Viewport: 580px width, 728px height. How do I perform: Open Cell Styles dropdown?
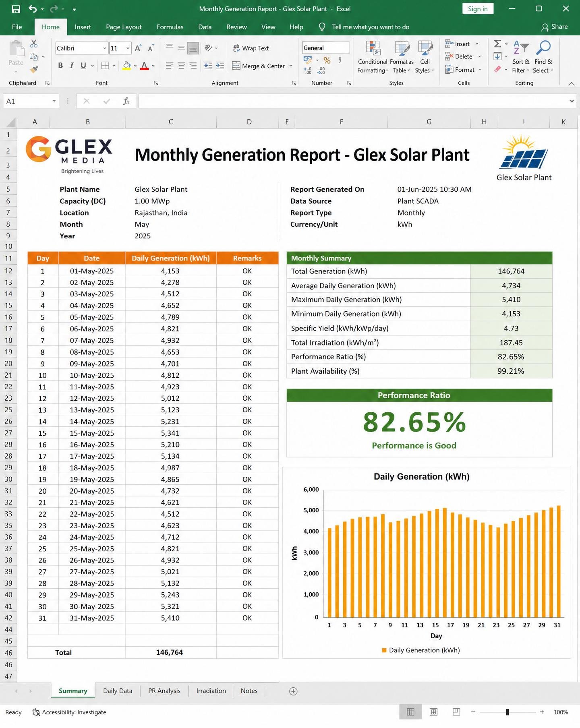click(x=425, y=57)
